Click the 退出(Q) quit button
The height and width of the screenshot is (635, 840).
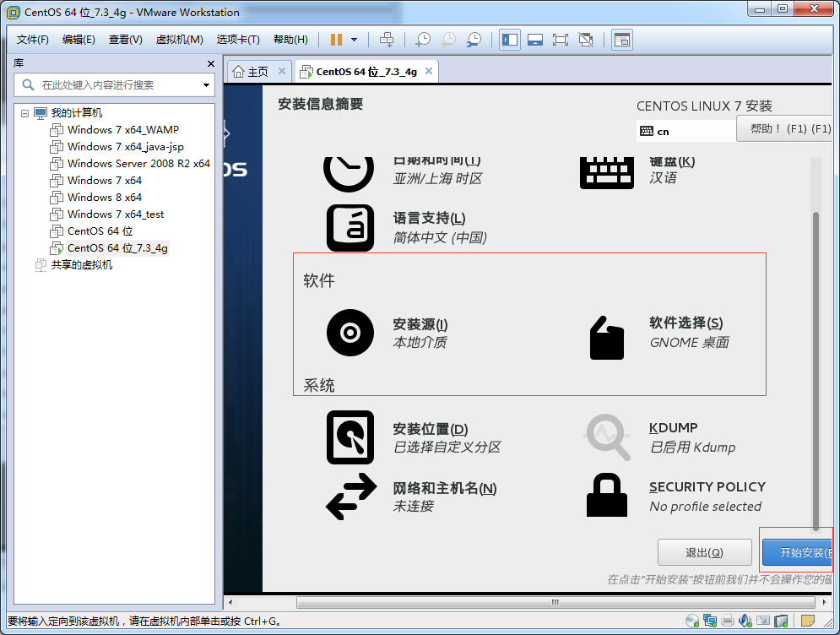click(704, 552)
